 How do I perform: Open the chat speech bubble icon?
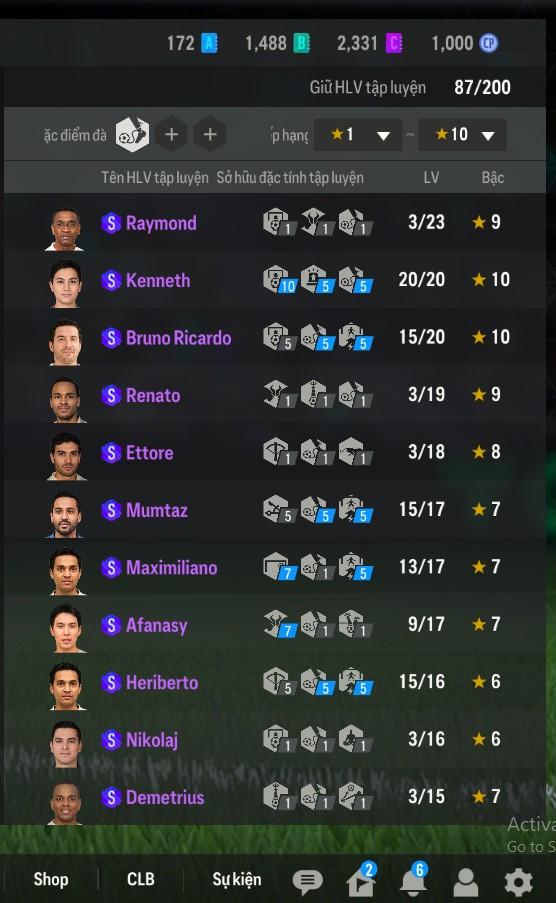click(x=308, y=881)
